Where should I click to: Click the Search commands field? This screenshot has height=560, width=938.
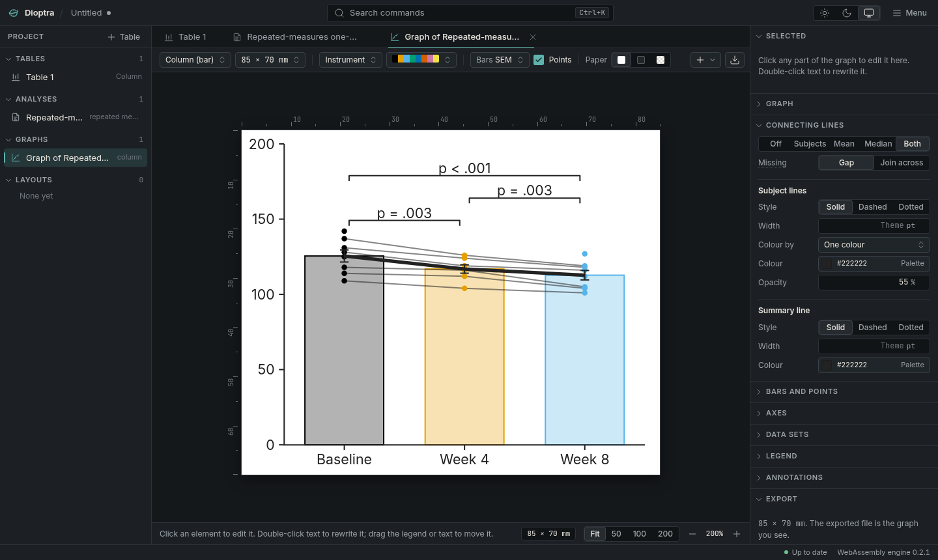470,13
